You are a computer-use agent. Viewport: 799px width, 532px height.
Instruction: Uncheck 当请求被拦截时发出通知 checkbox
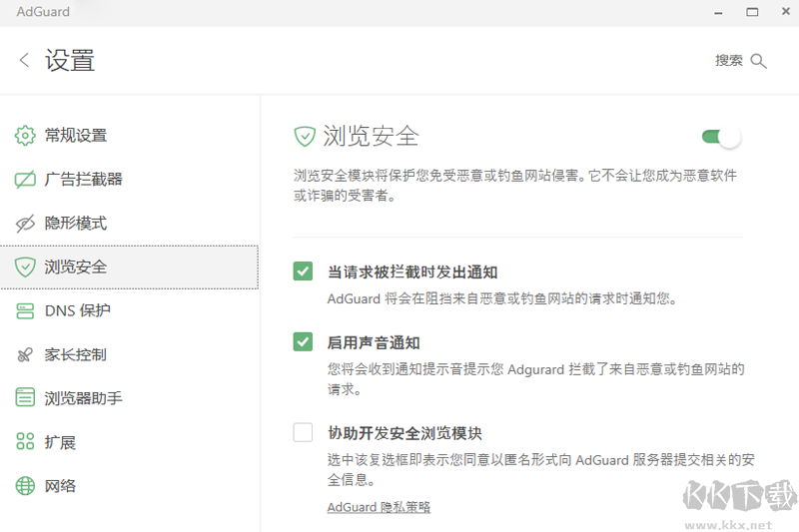click(x=303, y=271)
